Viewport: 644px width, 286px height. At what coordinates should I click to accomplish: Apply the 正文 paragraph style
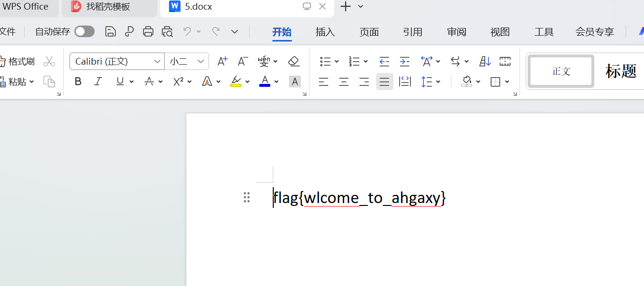click(x=560, y=71)
